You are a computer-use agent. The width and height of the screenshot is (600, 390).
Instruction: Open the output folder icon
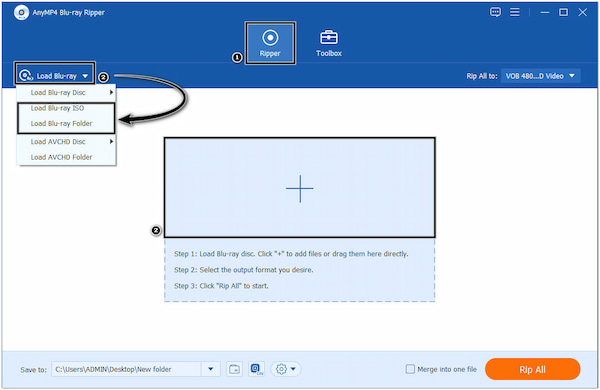click(234, 369)
